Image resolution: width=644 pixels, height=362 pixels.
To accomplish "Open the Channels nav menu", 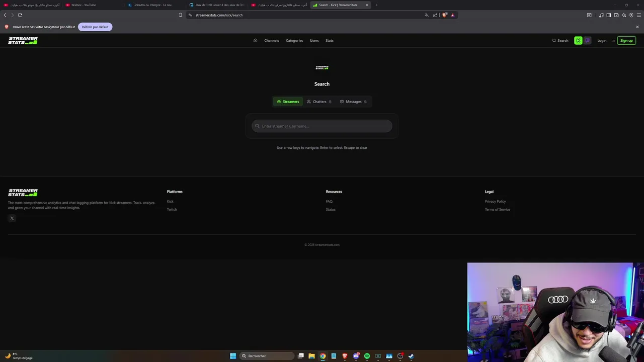I will point(272,41).
